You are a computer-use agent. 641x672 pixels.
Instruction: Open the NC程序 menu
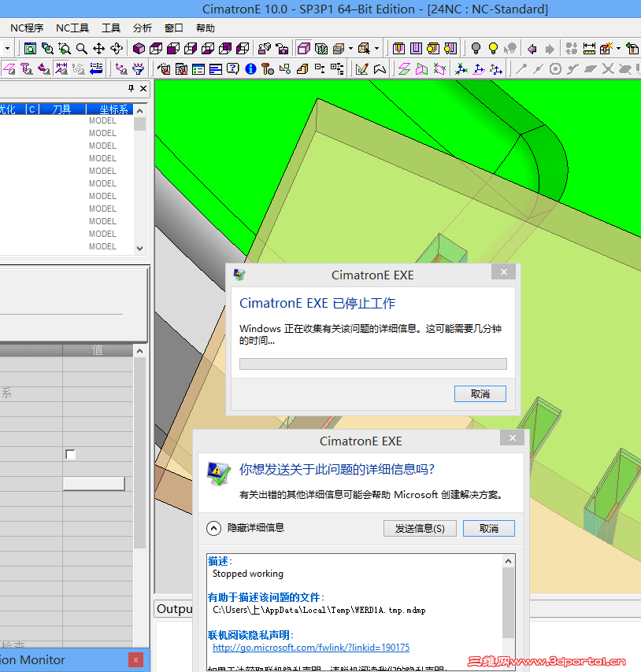tap(27, 28)
